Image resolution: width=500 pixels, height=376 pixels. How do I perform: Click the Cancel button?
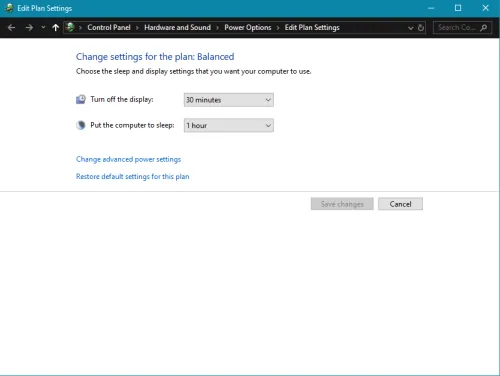click(400, 204)
